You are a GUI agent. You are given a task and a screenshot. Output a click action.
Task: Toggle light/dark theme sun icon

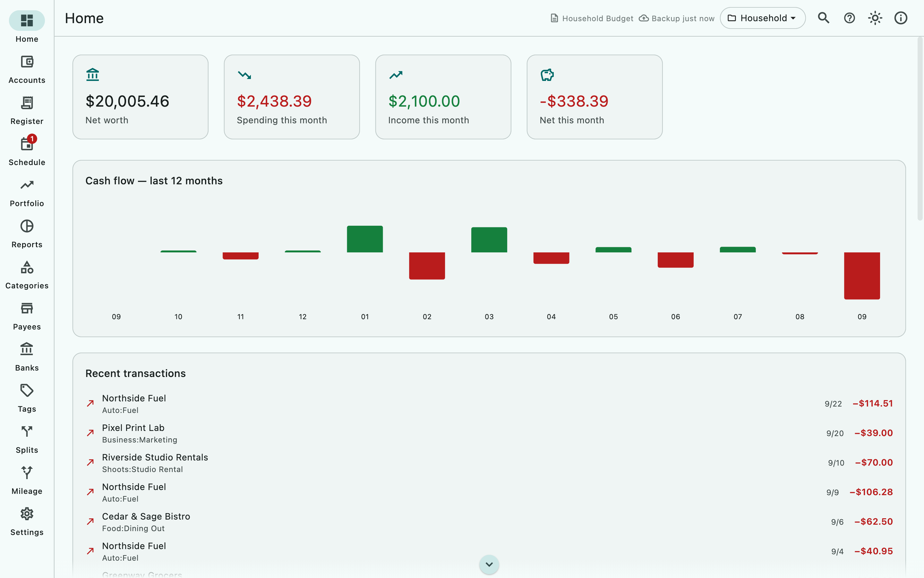(x=875, y=18)
